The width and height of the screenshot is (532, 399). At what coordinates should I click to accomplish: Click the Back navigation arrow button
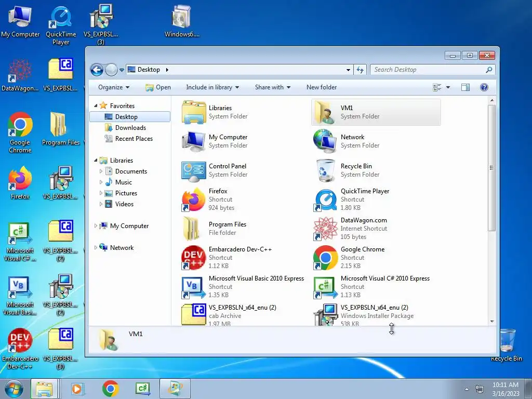coord(97,70)
